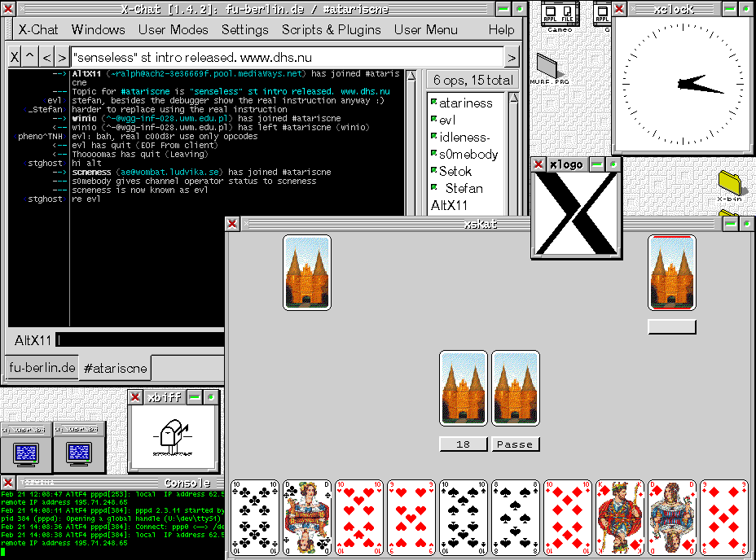Viewport: 756px width, 560px height.
Task: Click the < button left of the topic
Action: 46,57
